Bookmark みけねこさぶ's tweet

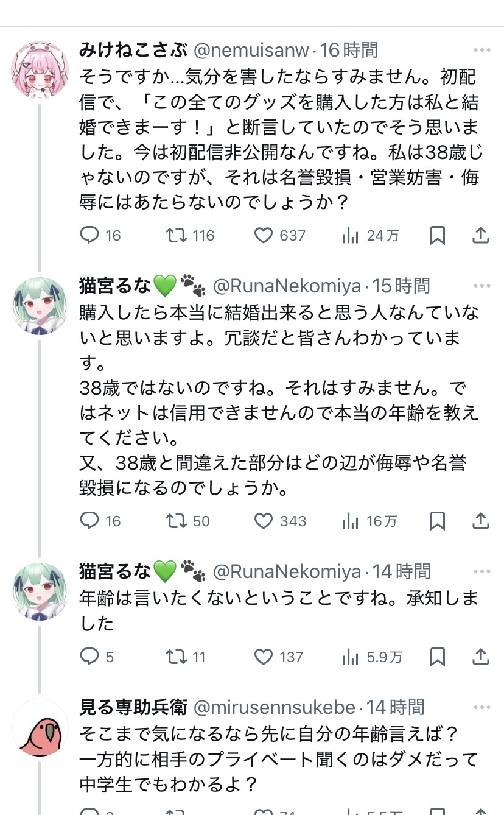pyautogui.click(x=437, y=235)
